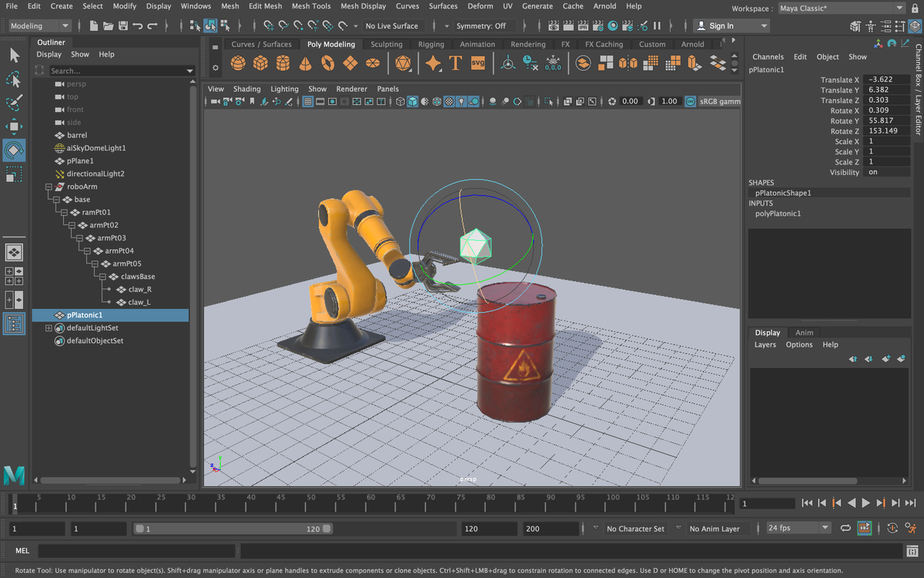Choose the Paint Selection tool

tap(14, 103)
